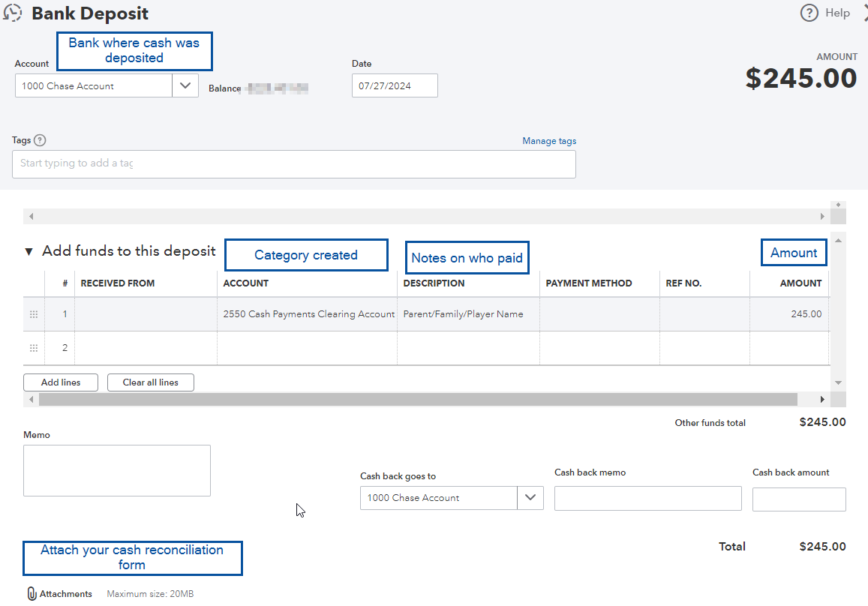The image size is (868, 606).
Task: Click the Clear all lines button
Action: pos(150,382)
